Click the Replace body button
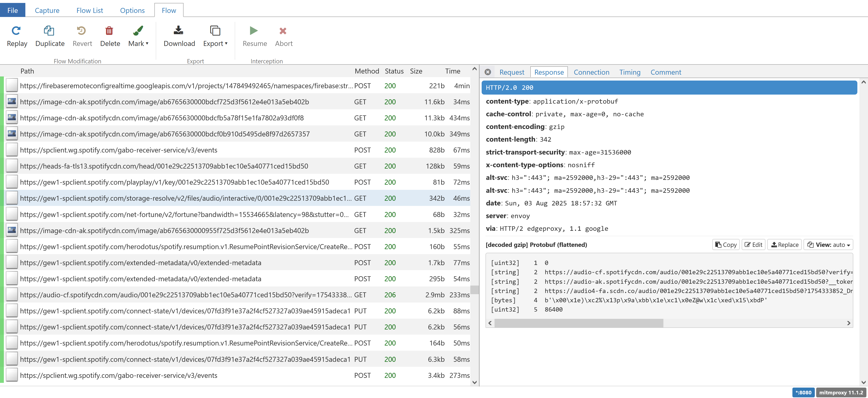The height and width of the screenshot is (398, 868). pos(784,245)
